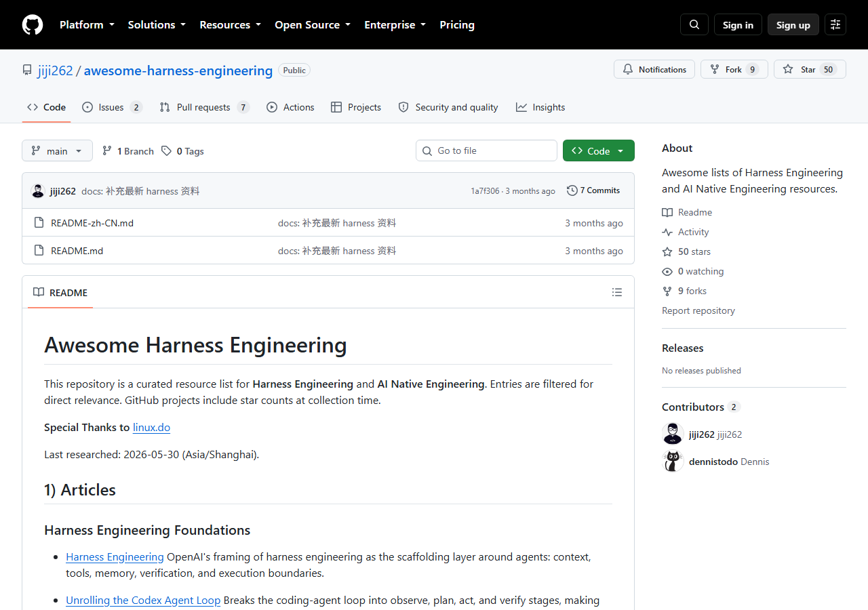868x610 pixels.
Task: Click dennistodo cat avatar
Action: 673,461
